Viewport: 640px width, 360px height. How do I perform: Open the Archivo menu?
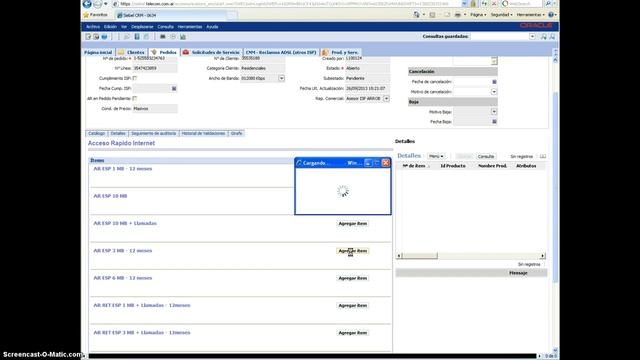pos(93,27)
